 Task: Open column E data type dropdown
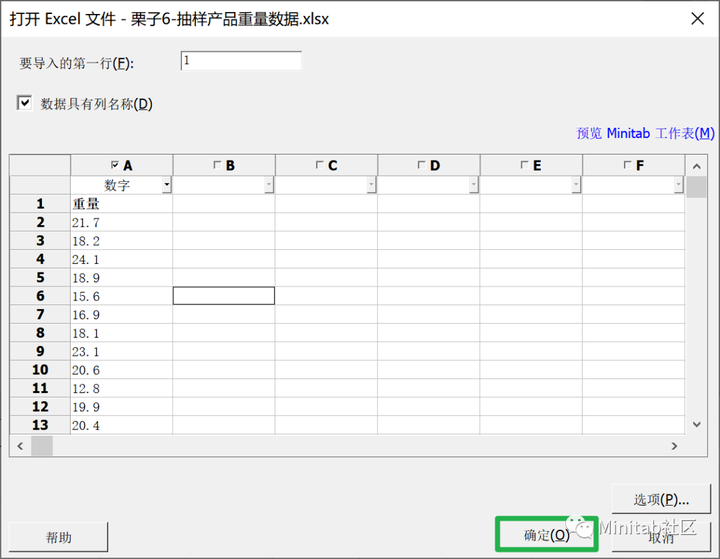[x=576, y=185]
